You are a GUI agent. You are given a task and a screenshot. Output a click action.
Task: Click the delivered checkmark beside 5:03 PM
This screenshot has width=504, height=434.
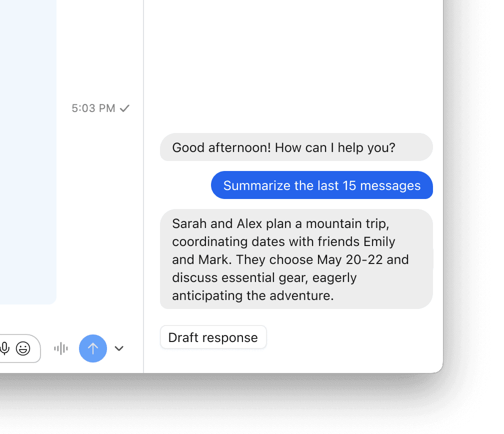point(125,108)
